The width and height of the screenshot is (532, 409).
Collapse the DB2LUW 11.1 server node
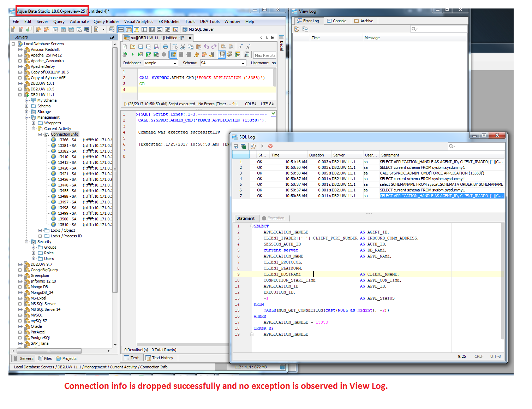click(x=20, y=95)
